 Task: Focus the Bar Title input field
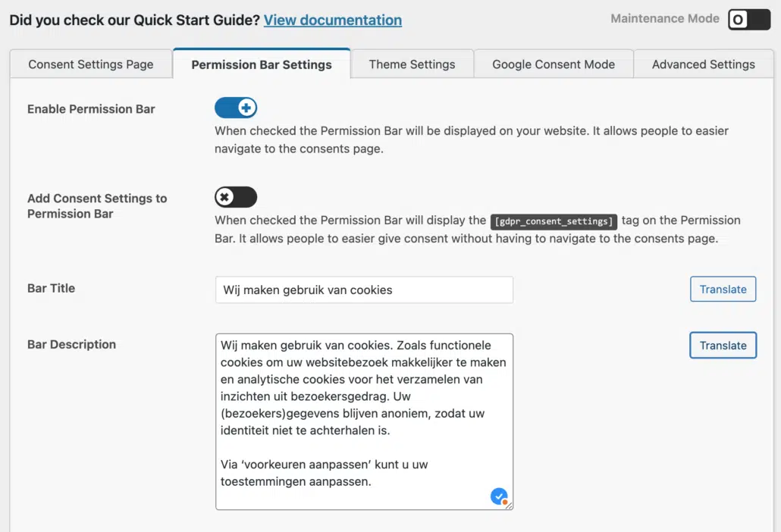pyautogui.click(x=364, y=289)
